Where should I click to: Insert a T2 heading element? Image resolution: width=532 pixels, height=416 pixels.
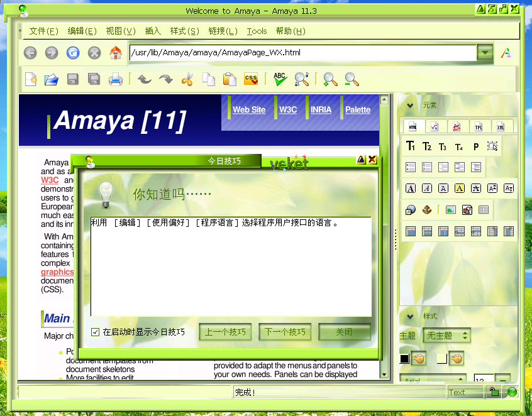427,146
